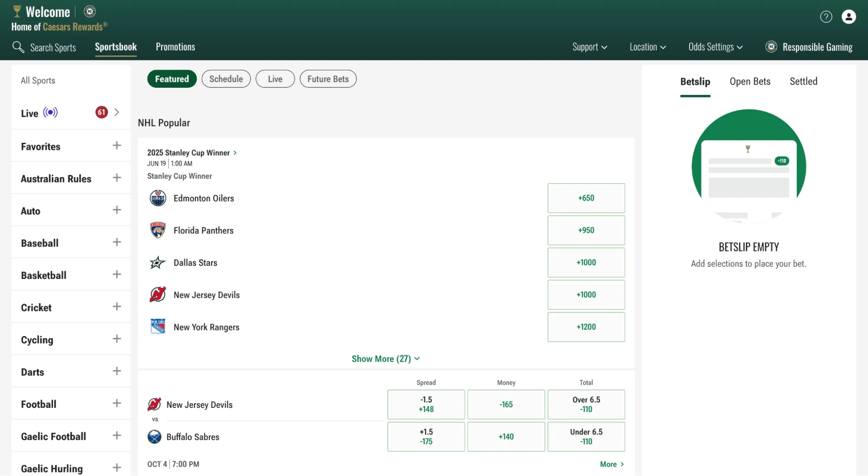Click the All Sports heading
This screenshot has width=868, height=476.
pyautogui.click(x=38, y=80)
